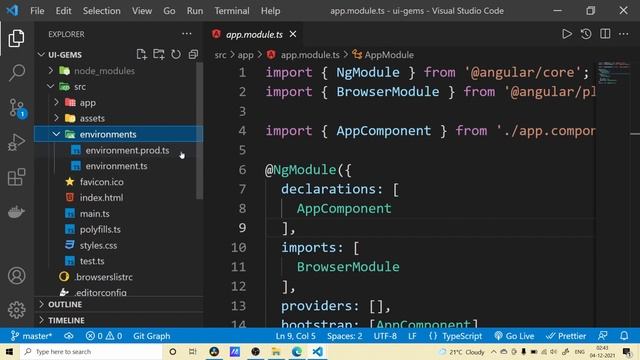Open the Docker view in activity bar
This screenshot has width=640, height=360.
16,212
